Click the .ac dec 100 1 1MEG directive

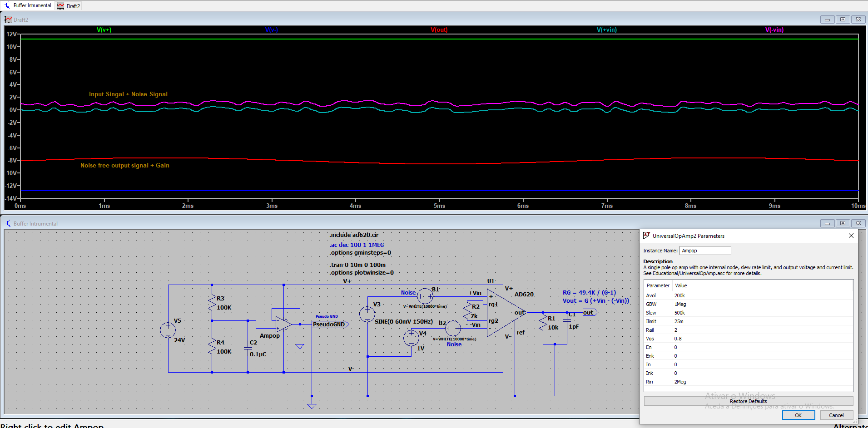coord(357,245)
